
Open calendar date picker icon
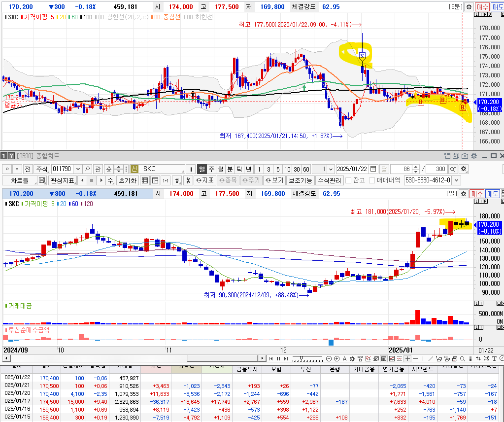(x=373, y=169)
